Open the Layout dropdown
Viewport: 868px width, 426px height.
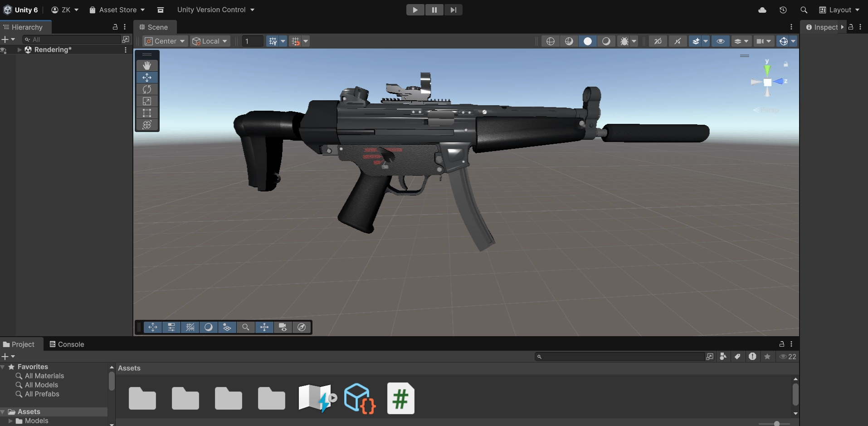[839, 10]
